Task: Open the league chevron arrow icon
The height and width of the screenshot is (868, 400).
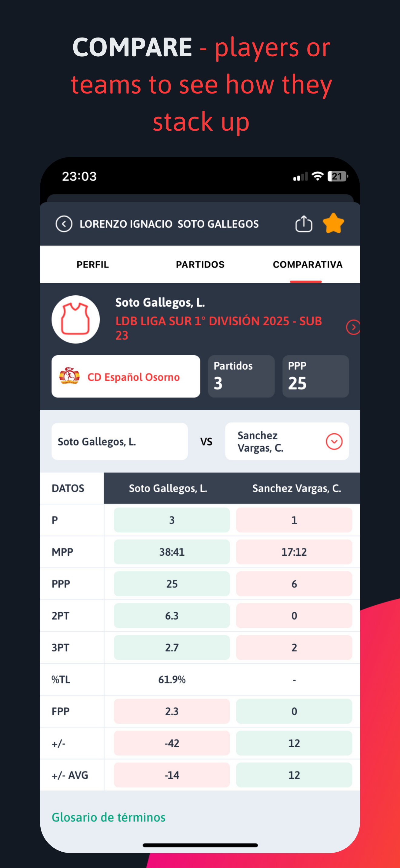Action: pyautogui.click(x=353, y=327)
